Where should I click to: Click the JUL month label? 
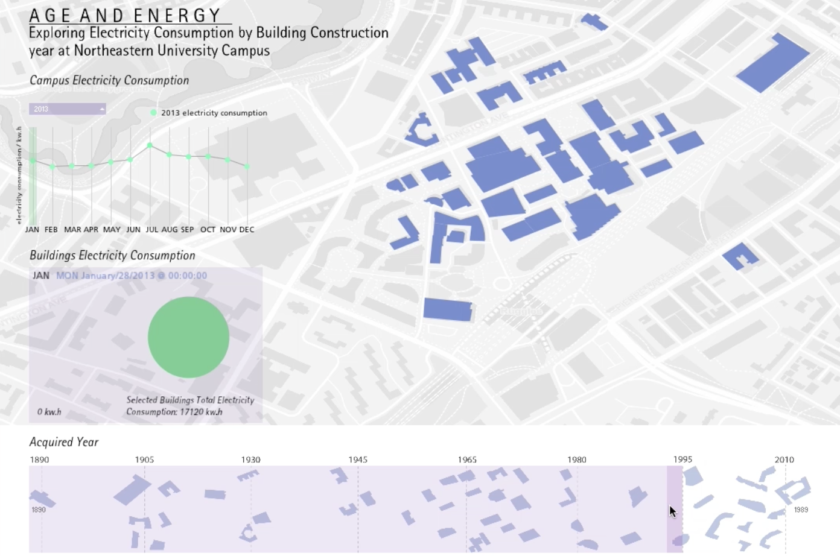pos(152,229)
